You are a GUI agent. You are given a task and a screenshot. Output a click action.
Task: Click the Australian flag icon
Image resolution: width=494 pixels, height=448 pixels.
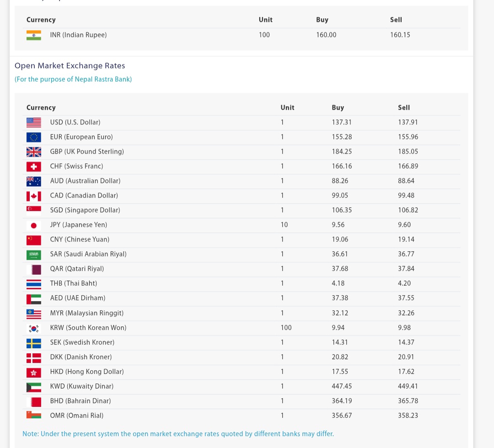[x=34, y=181]
